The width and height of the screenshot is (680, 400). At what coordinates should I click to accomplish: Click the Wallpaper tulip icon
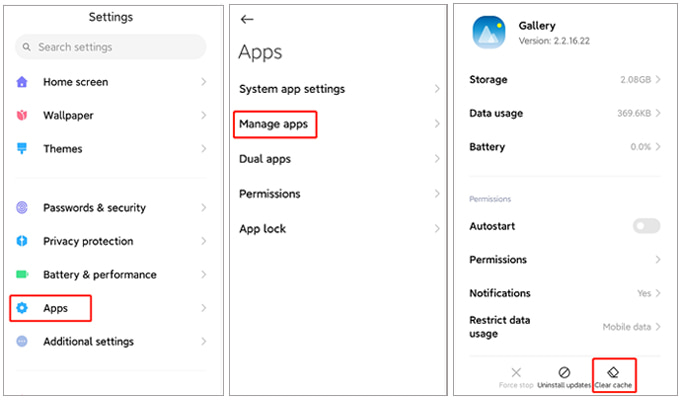tap(22, 116)
